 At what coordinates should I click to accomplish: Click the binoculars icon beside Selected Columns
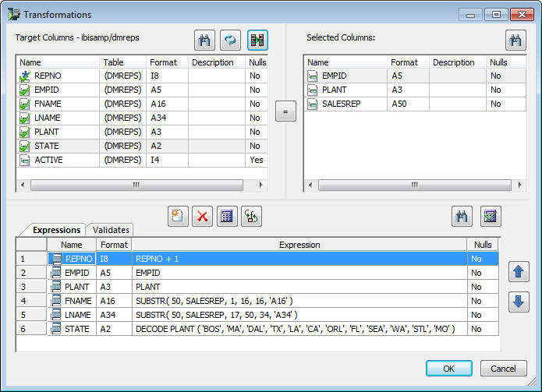[515, 40]
